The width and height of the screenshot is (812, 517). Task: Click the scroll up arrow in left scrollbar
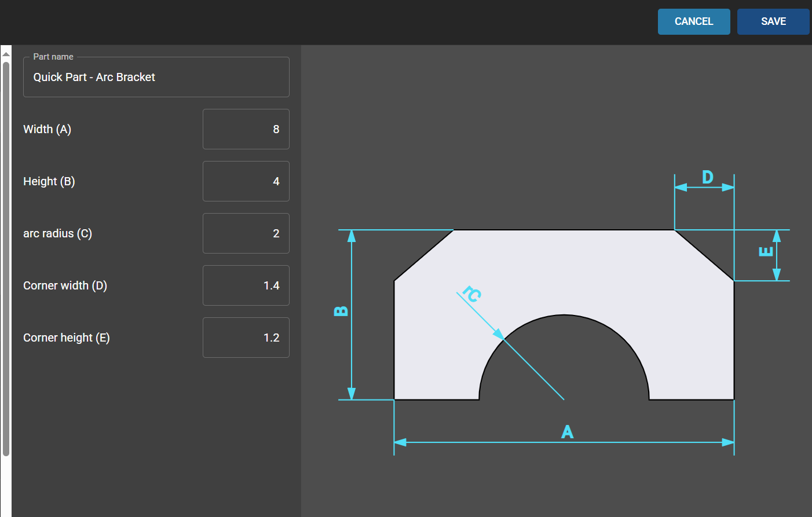[6, 54]
